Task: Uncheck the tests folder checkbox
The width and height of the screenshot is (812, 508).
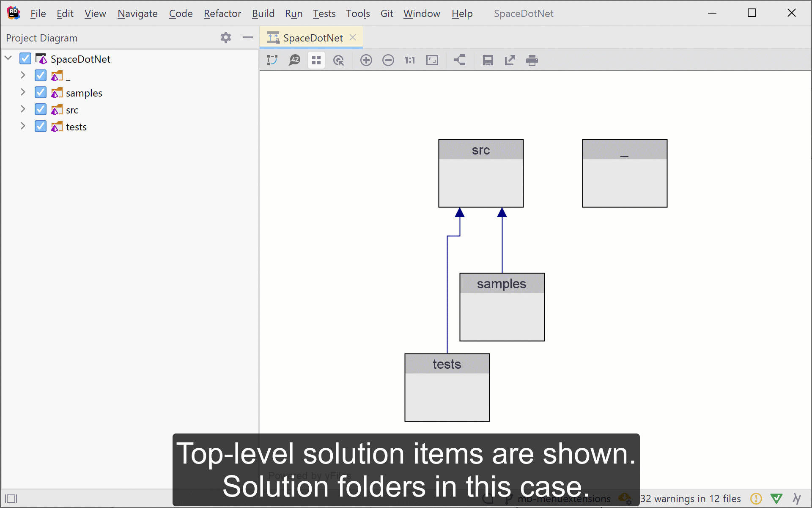Action: pyautogui.click(x=41, y=126)
